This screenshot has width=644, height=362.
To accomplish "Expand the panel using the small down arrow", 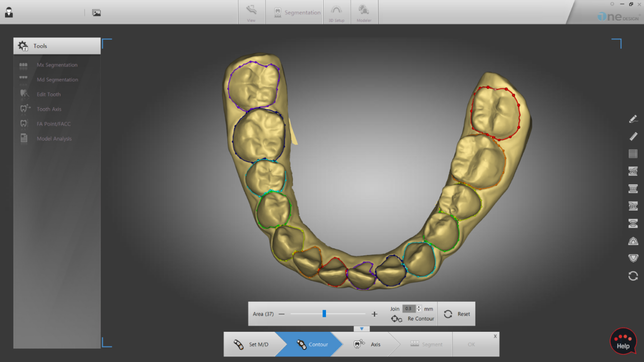I will click(362, 328).
